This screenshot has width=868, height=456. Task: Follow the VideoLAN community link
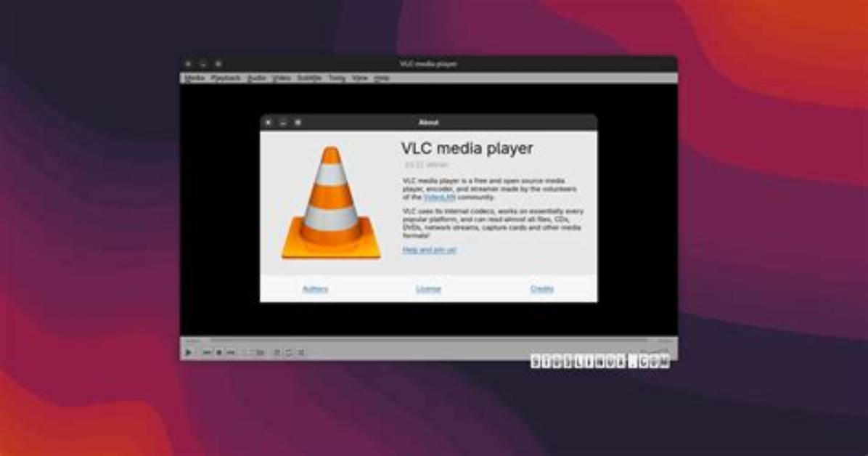coord(439,198)
